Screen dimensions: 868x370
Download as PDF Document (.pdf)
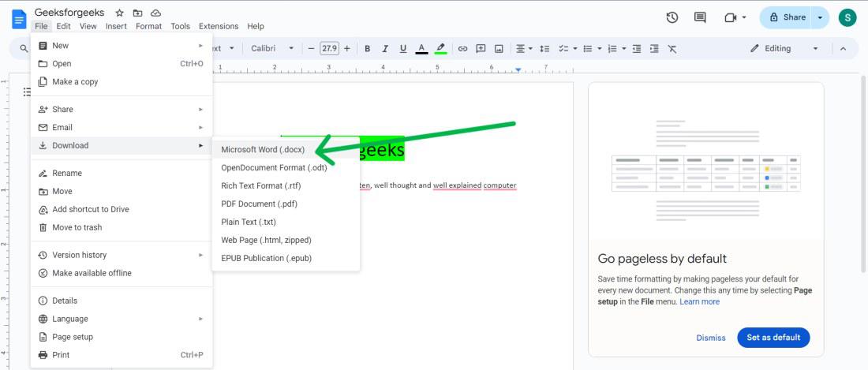(286, 204)
